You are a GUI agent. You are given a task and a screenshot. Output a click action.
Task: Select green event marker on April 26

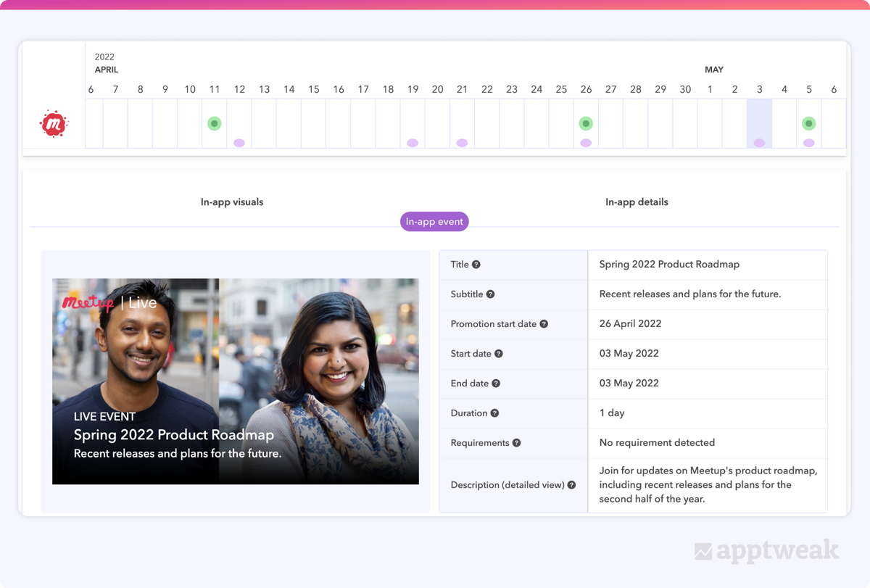point(586,123)
